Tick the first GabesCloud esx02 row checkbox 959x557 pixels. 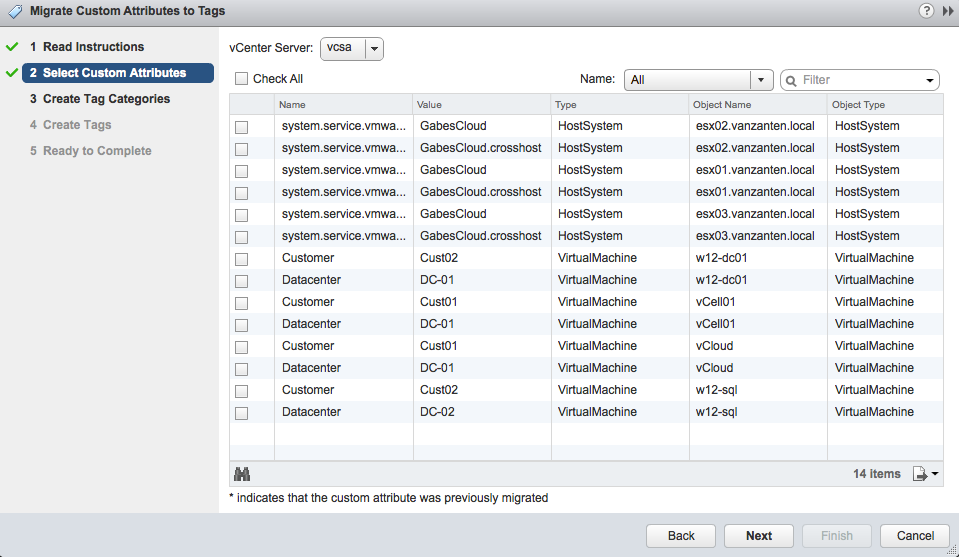point(242,127)
